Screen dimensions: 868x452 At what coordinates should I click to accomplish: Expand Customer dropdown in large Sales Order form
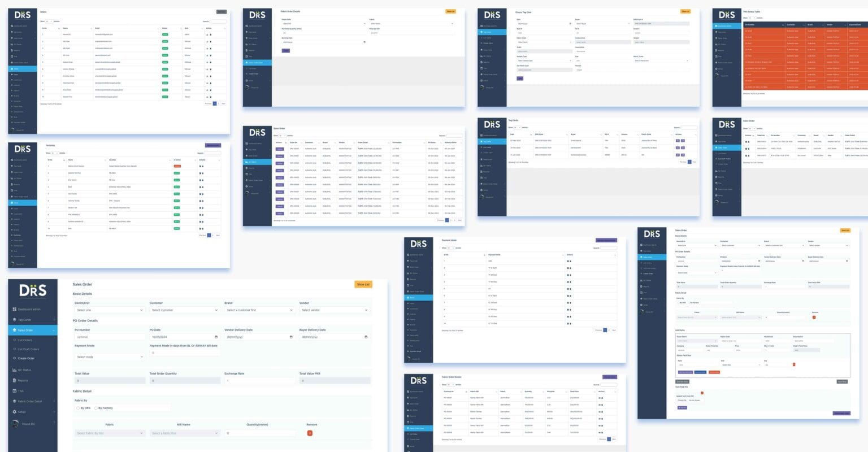click(184, 310)
